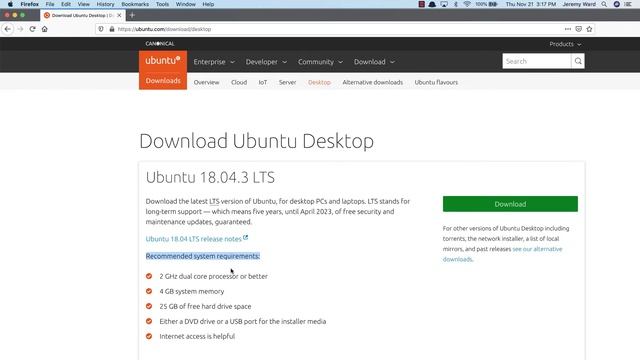Click the Siri icon in menu bar
This screenshot has height=360, width=640.
pos(617,4)
